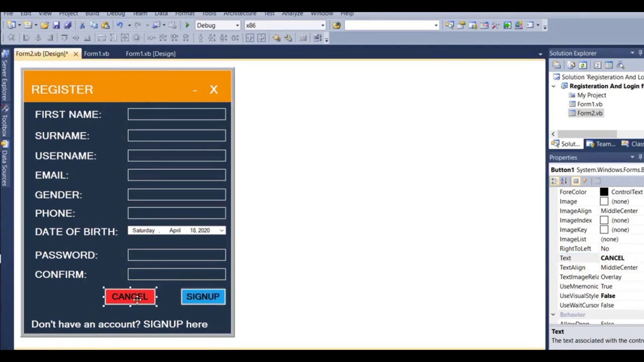Viewport: 644px width, 362px height.
Task: Click the Paste toolbar icon
Action: (x=105, y=25)
